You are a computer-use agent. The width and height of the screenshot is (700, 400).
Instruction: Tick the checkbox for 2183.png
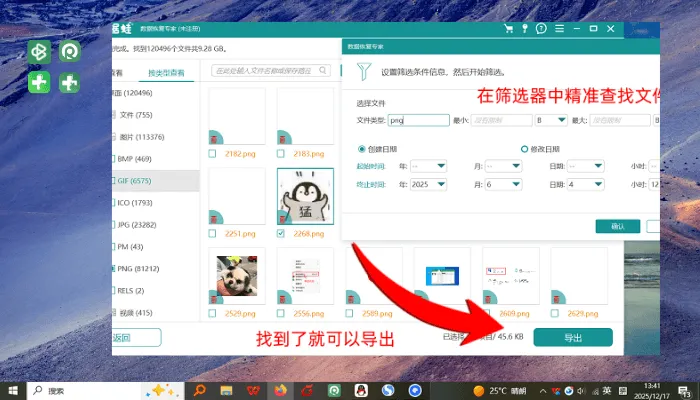tap(280, 154)
